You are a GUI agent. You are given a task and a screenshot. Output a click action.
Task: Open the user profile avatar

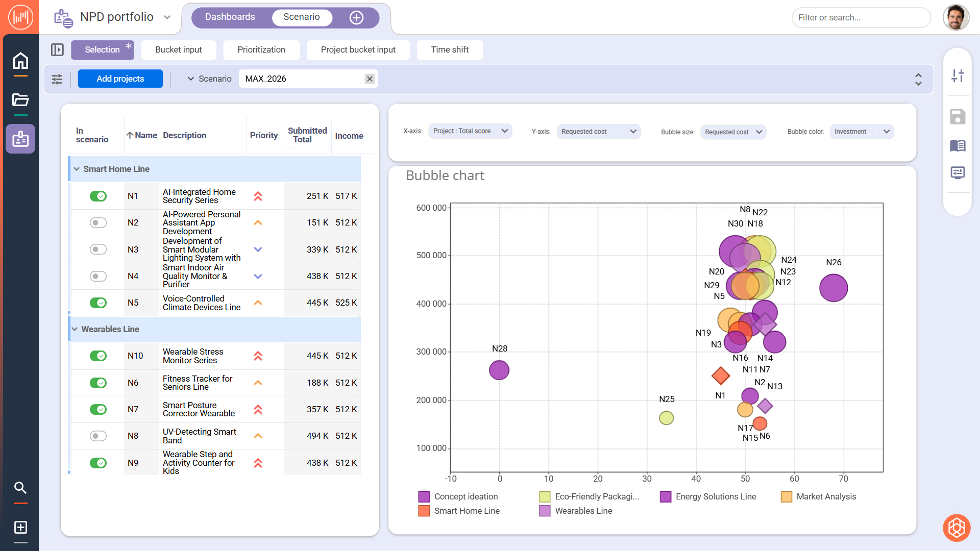coord(956,17)
